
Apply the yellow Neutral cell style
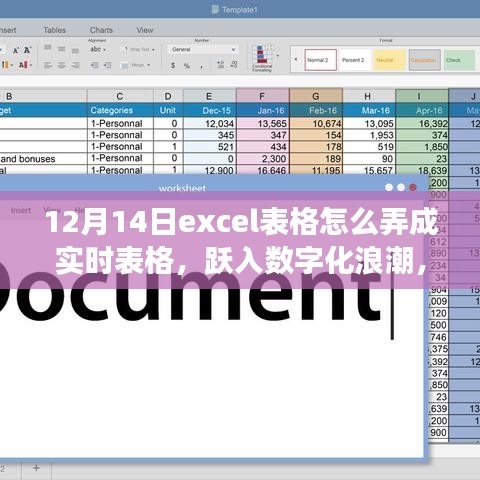click(390, 60)
